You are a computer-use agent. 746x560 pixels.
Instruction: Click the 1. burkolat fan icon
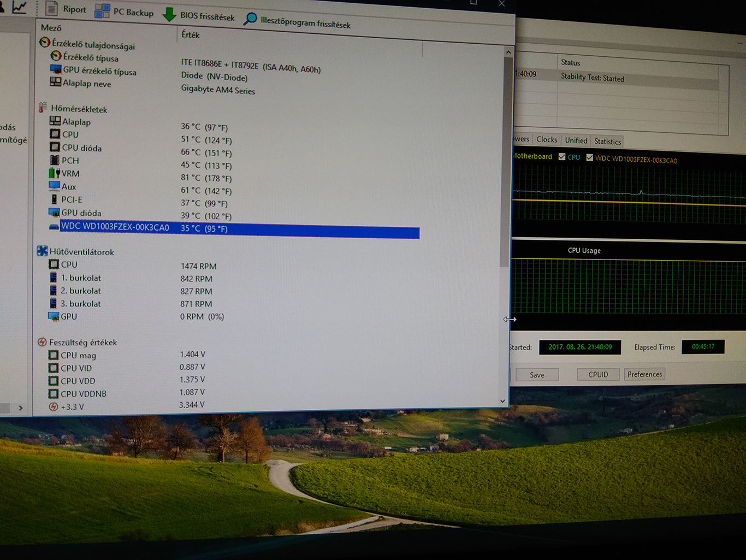54,277
